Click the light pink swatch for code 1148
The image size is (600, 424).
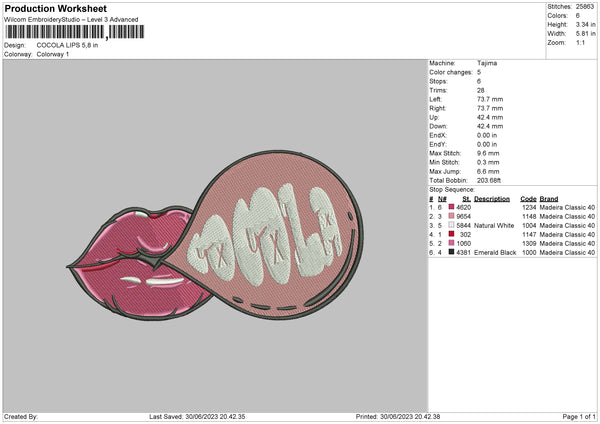click(452, 217)
